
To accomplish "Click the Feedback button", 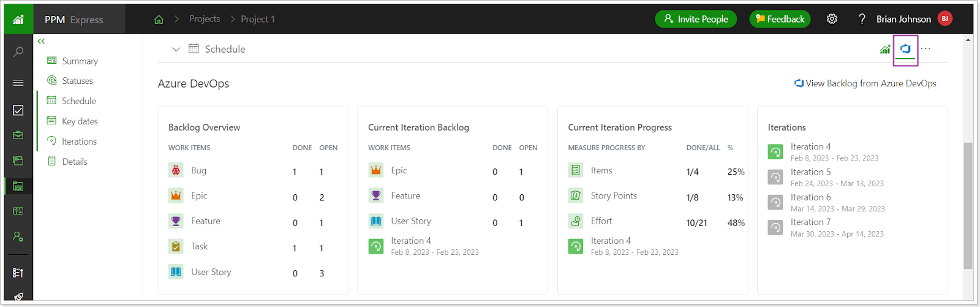I will [780, 19].
